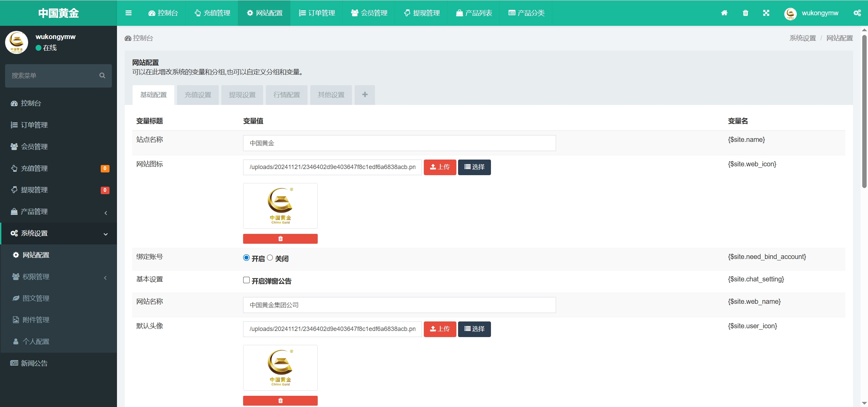Select the 开启 radio for 绑定账号
Image resolution: width=868 pixels, height=407 pixels.
pos(246,258)
